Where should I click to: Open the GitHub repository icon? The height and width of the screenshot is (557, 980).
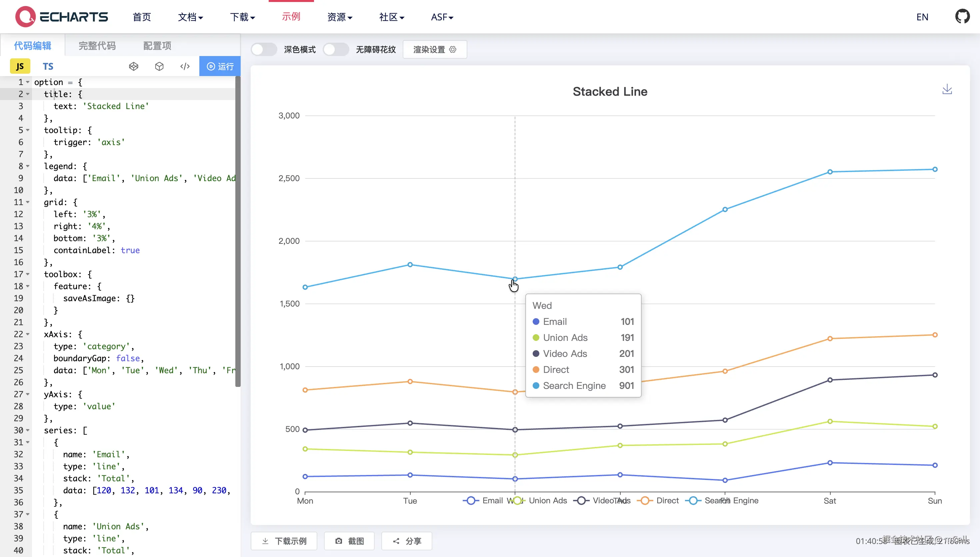click(x=962, y=17)
